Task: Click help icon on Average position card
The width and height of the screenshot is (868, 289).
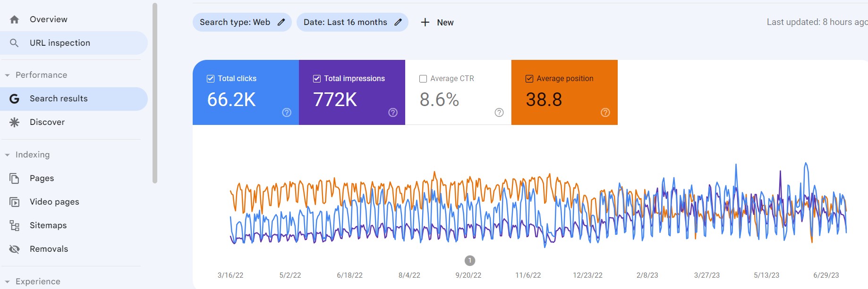Action: 605,112
